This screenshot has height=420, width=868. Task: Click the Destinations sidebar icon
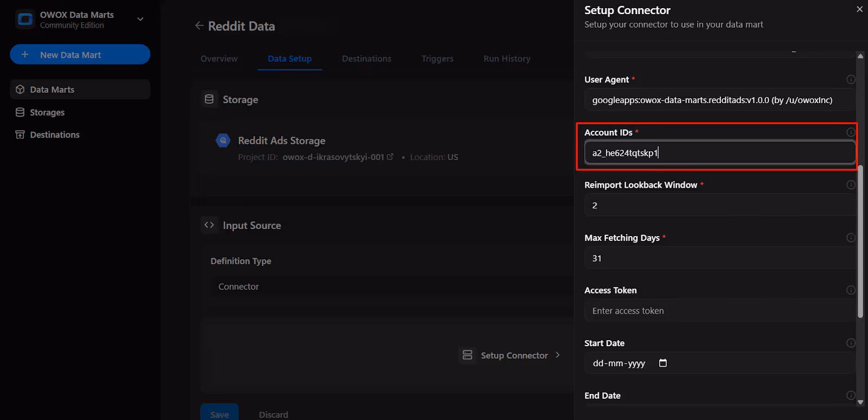pos(20,135)
